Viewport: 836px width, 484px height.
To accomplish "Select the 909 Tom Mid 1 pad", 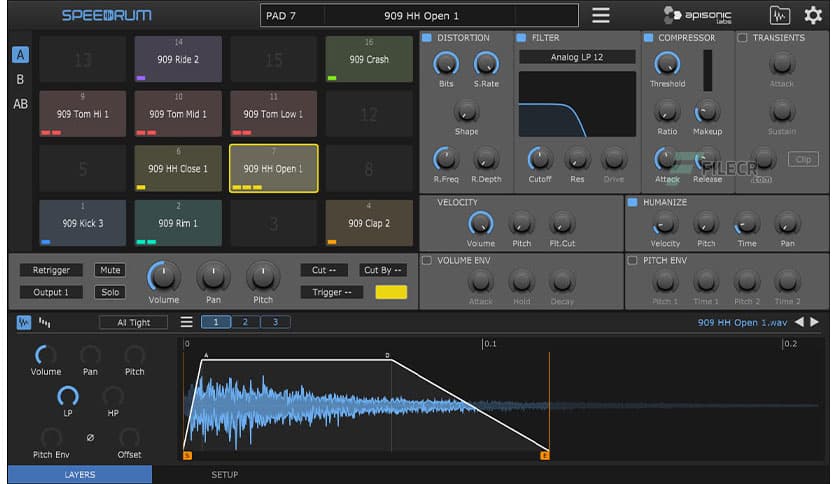I will coord(178,114).
